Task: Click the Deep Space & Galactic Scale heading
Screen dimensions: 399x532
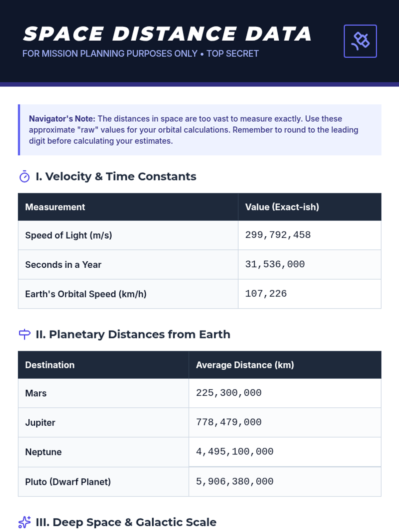Action: coord(126,522)
